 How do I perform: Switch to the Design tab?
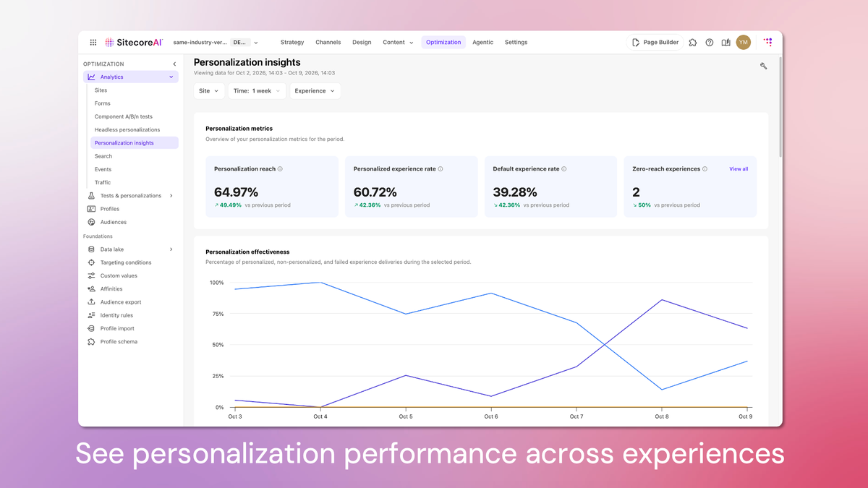[x=362, y=43]
